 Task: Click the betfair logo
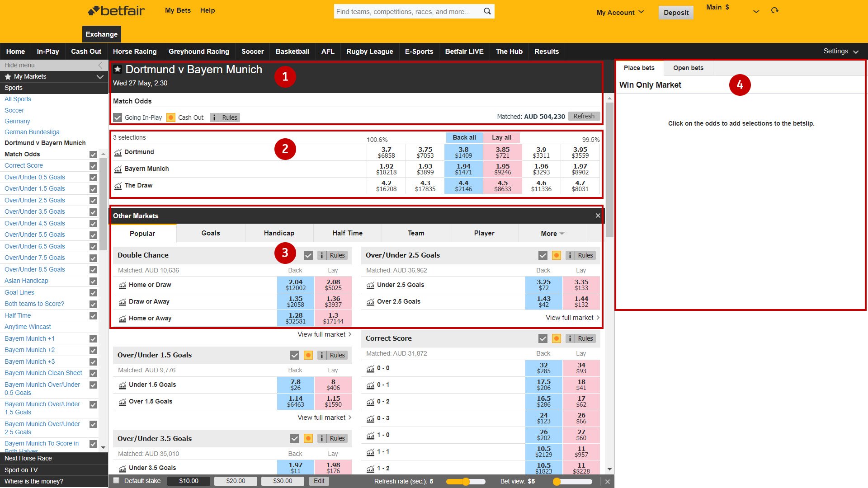tap(116, 11)
